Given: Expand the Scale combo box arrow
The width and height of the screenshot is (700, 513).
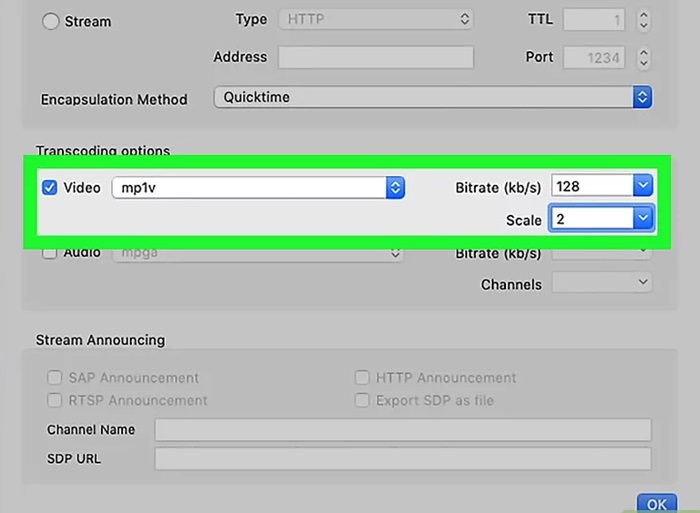Looking at the screenshot, I should point(643,217).
